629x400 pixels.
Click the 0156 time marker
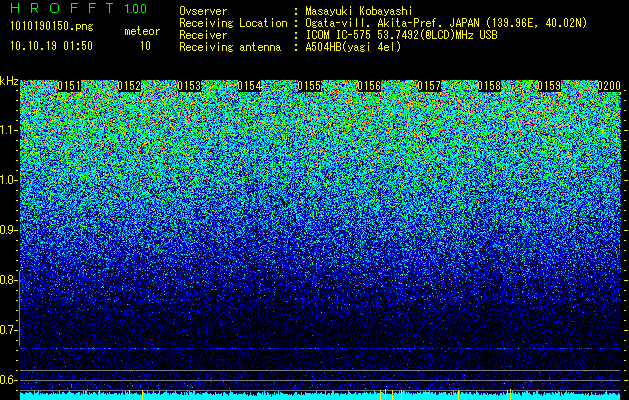369,86
